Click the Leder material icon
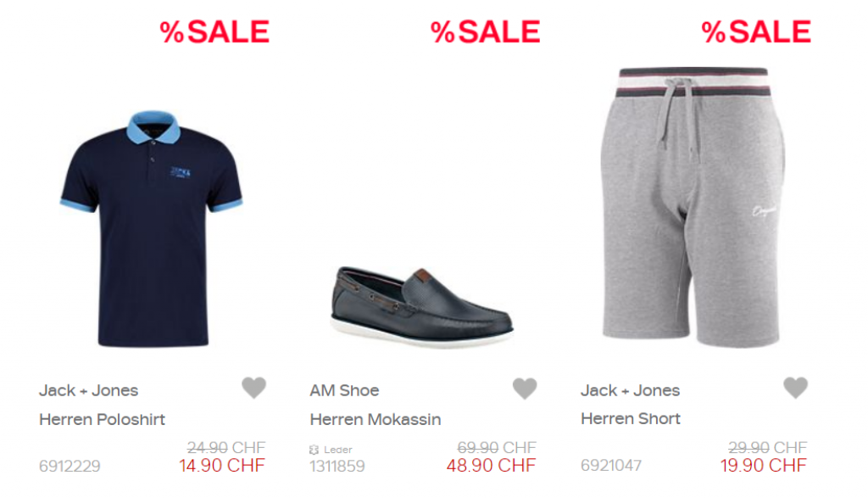The height and width of the screenshot is (498, 868). pos(314,450)
